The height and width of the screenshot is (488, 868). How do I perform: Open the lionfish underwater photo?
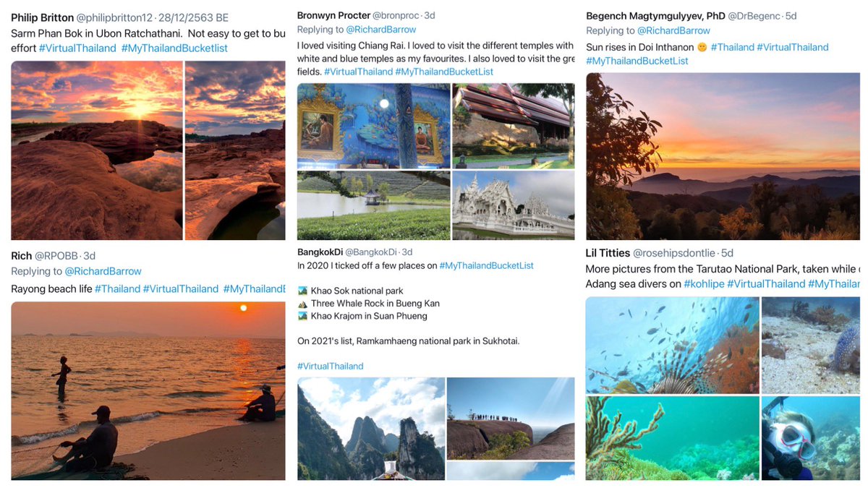click(673, 345)
